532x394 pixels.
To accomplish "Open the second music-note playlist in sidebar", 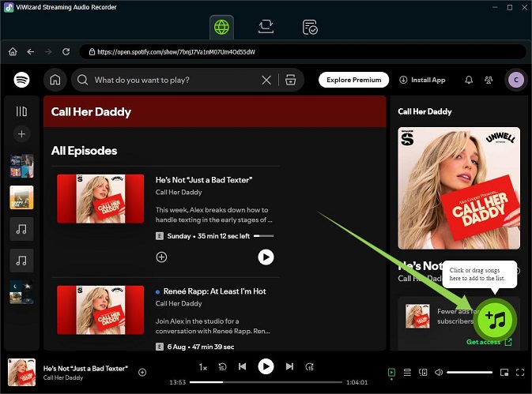I will [21, 261].
